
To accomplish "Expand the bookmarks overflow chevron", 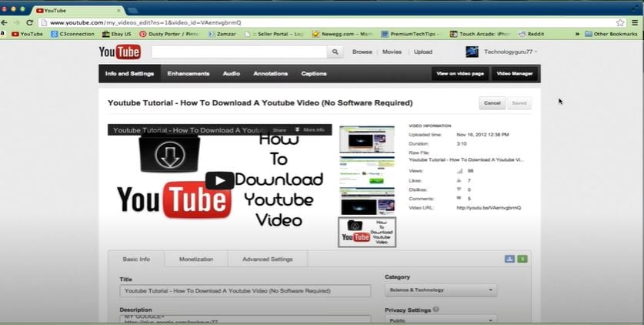I will click(578, 34).
